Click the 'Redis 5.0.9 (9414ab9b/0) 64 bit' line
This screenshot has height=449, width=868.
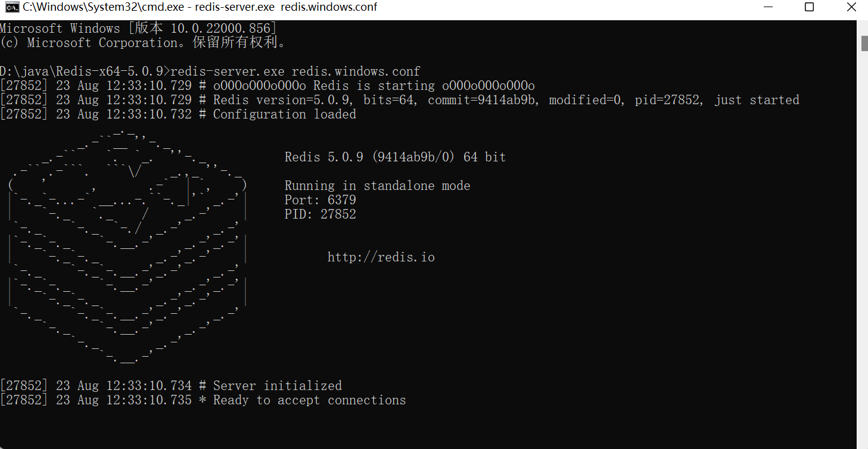[395, 157]
